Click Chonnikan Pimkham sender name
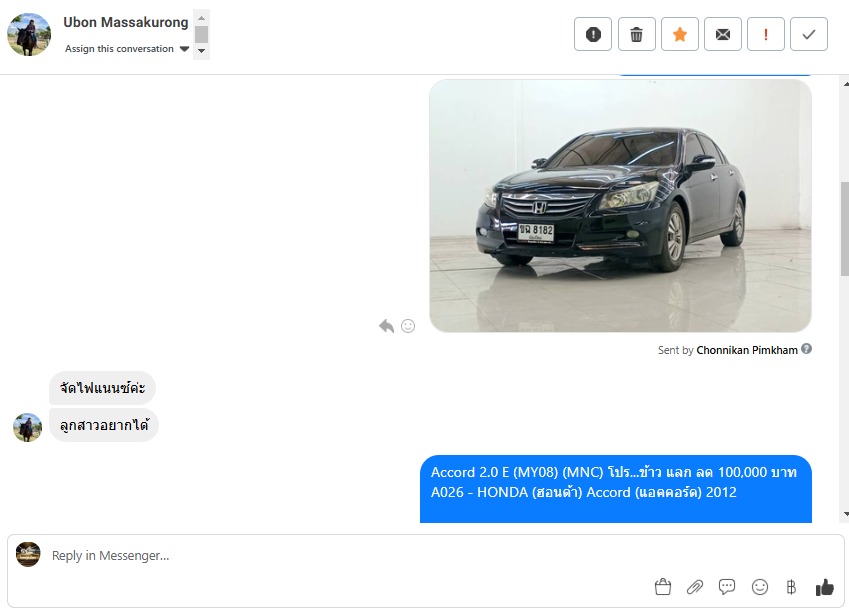Viewport: 849px width, 616px height. point(747,350)
